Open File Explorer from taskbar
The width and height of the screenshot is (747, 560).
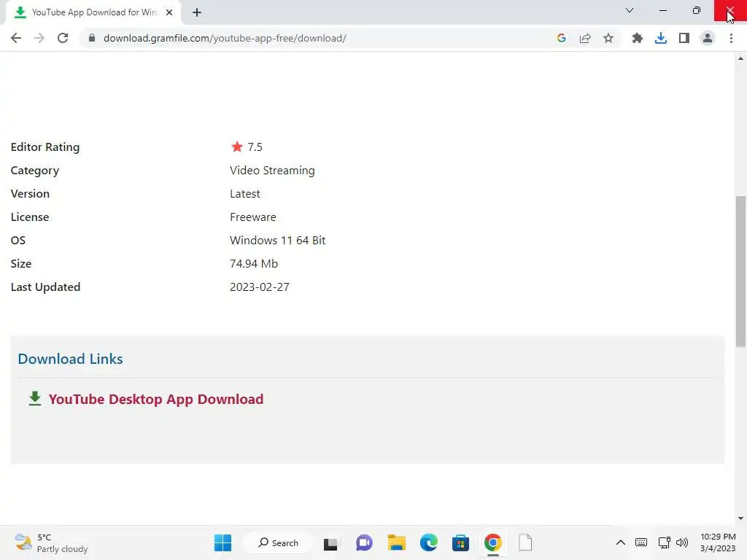(x=396, y=542)
